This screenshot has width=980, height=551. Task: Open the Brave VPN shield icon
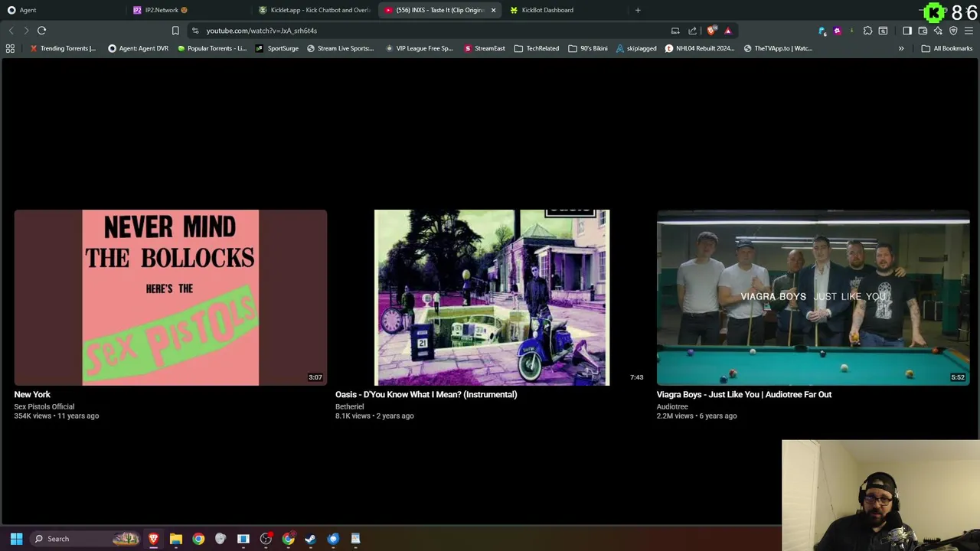953,31
